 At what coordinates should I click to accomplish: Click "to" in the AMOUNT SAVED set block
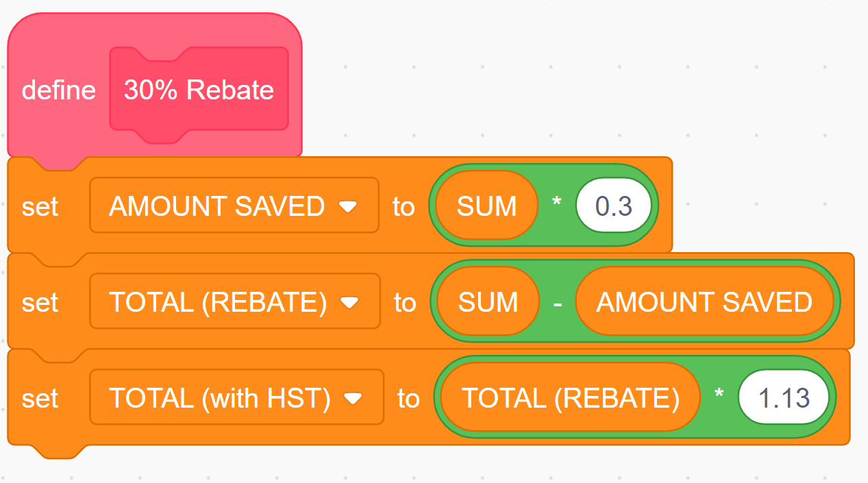(x=404, y=206)
